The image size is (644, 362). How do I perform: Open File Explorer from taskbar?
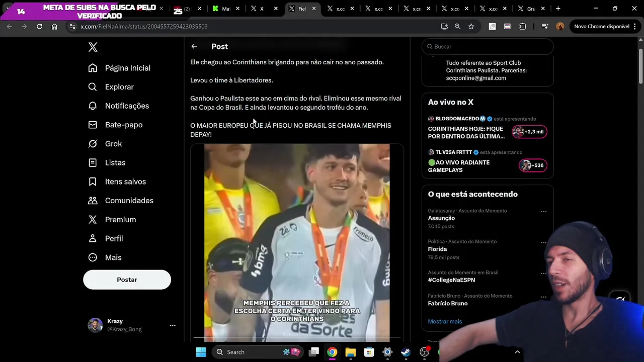(351, 352)
